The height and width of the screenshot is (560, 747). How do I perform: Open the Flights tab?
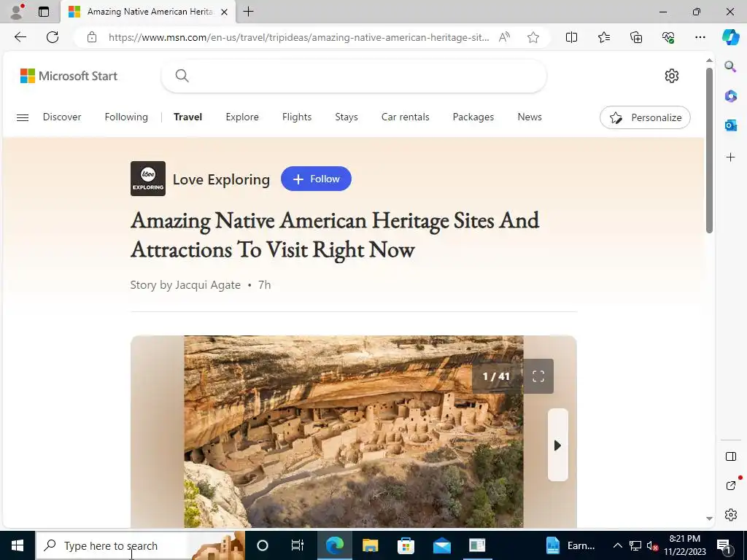coord(297,117)
